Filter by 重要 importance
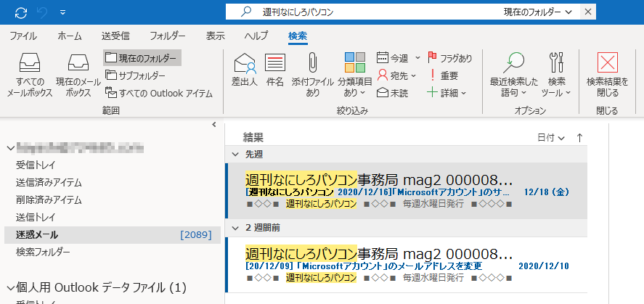 pyautogui.click(x=444, y=75)
